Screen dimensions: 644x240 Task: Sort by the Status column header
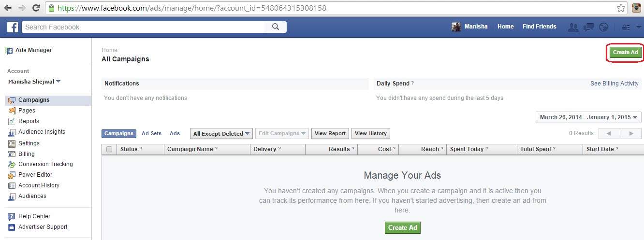coord(140,149)
